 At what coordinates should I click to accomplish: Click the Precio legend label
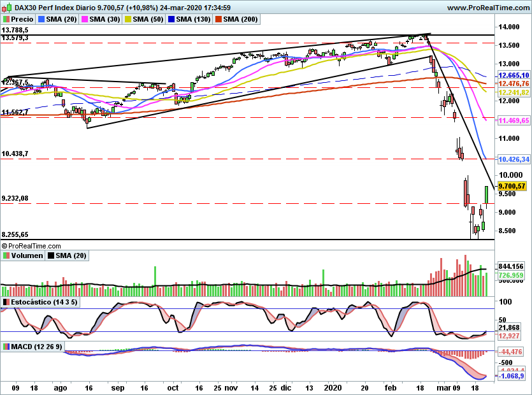[x=21, y=19]
